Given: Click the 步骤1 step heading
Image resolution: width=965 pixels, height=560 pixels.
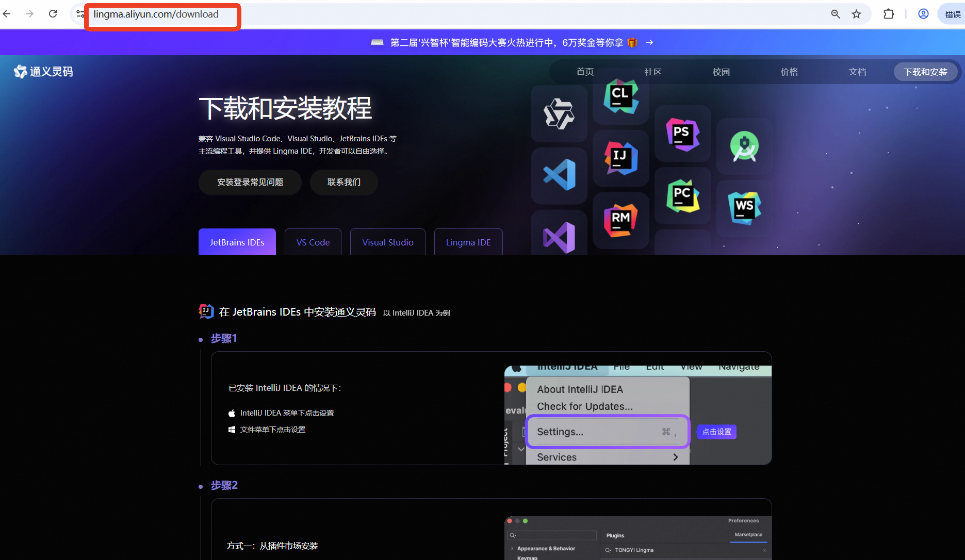Looking at the screenshot, I should click(x=224, y=338).
